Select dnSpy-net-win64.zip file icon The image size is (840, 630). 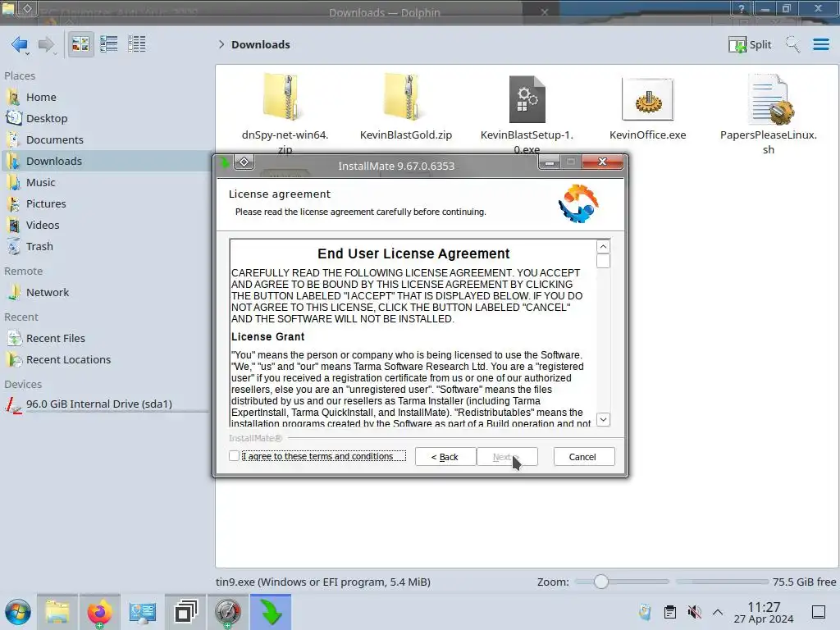tap(285, 97)
